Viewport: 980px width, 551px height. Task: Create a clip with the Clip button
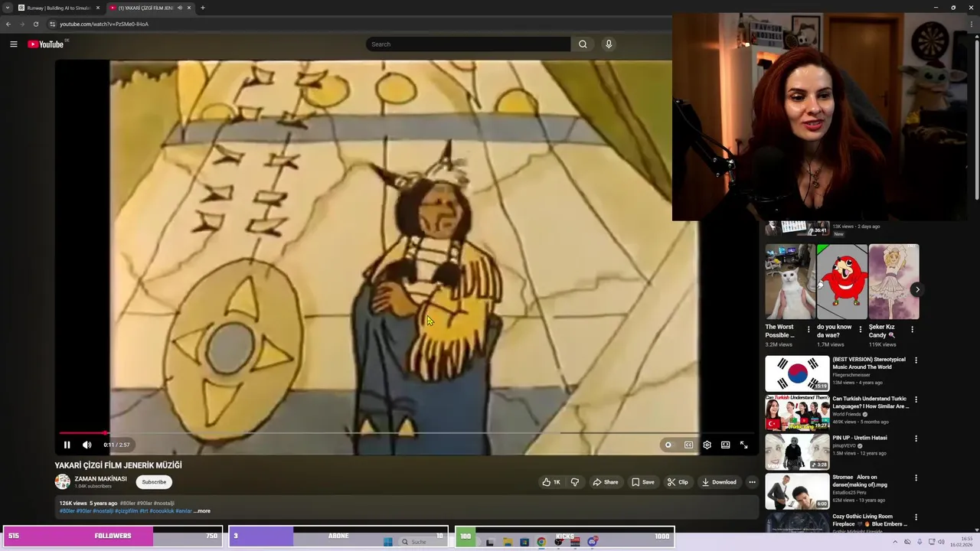point(678,482)
